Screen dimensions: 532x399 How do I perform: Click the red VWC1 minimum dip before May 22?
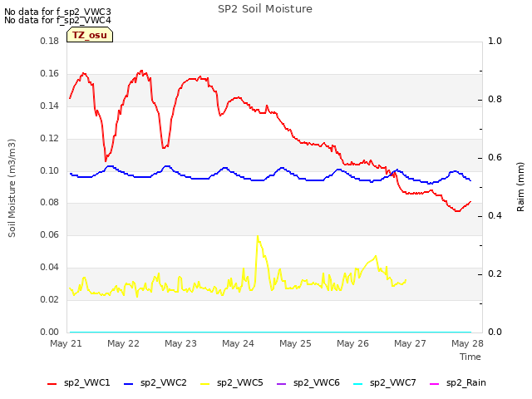click(106, 160)
